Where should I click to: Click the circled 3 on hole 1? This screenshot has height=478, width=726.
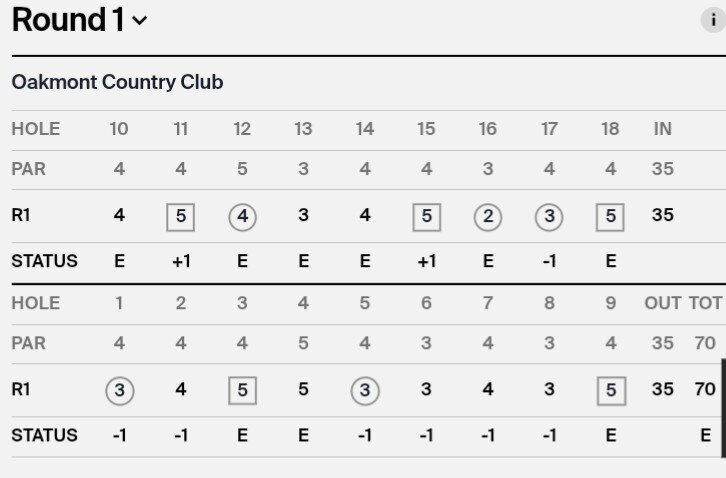119,391
